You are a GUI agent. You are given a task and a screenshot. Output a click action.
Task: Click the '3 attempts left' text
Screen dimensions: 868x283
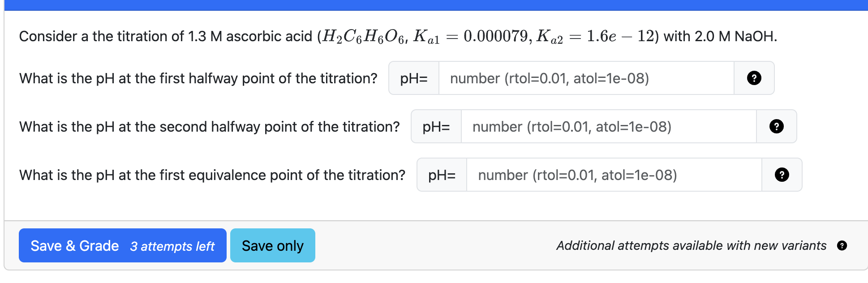point(172,246)
